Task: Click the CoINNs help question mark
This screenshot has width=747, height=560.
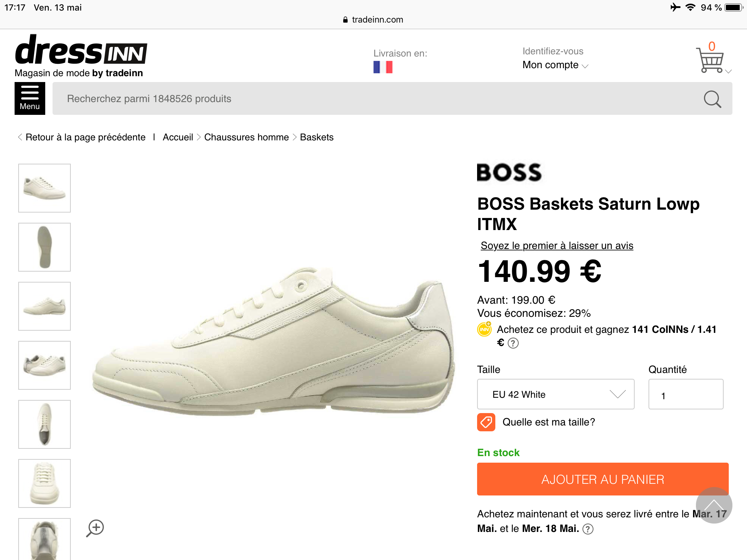Action: [x=513, y=343]
